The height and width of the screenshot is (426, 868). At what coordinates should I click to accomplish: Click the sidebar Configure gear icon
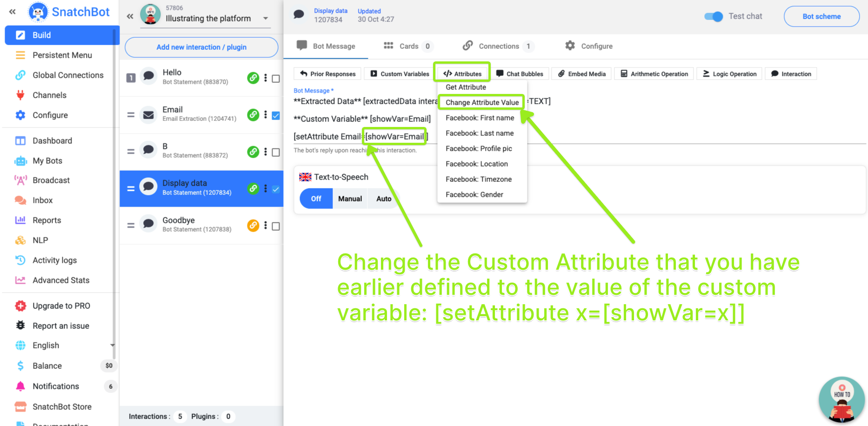(x=20, y=115)
